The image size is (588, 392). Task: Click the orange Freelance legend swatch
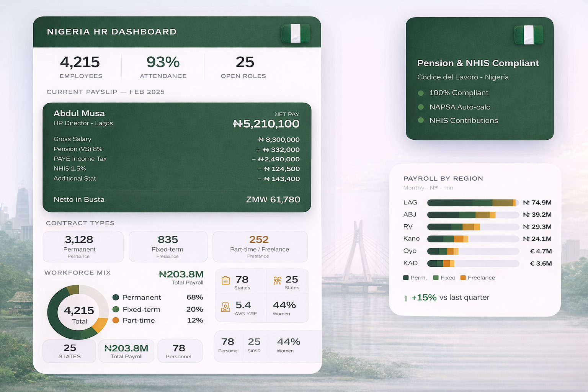[463, 278]
